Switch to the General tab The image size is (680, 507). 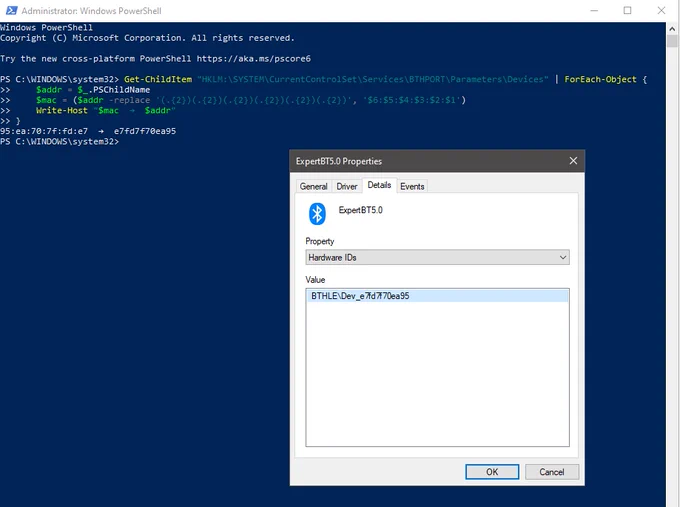pos(314,186)
